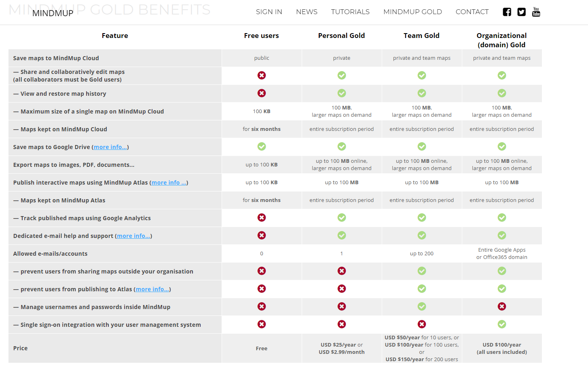Open the Facebook social icon
The height and width of the screenshot is (366, 588).
[x=507, y=12]
